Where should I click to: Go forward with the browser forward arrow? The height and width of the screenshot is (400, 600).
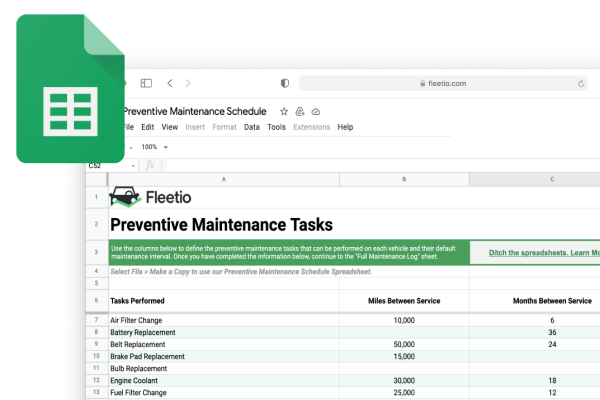pyautogui.click(x=188, y=83)
